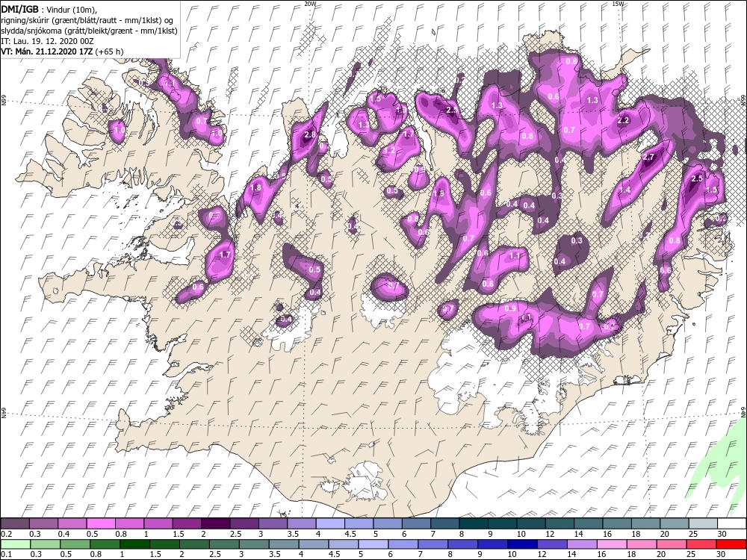Image resolution: width=747 pixels, height=560 pixels.
Task: Click the 1.9 precipitation value on the map
Action: (402, 111)
